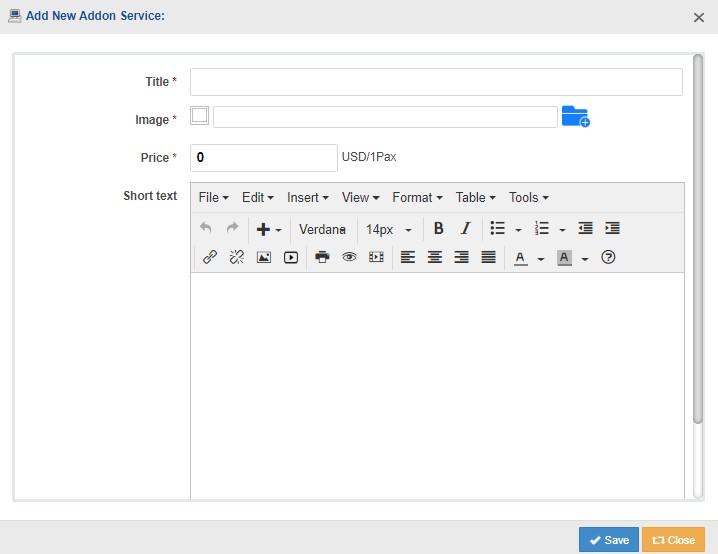Click the Price input field
The height and width of the screenshot is (554, 718).
click(x=264, y=158)
